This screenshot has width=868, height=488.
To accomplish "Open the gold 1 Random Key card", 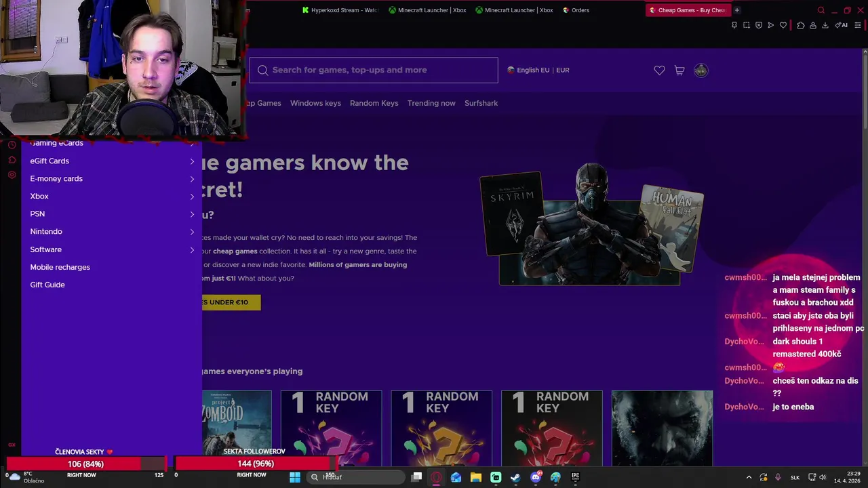I will 441,428.
